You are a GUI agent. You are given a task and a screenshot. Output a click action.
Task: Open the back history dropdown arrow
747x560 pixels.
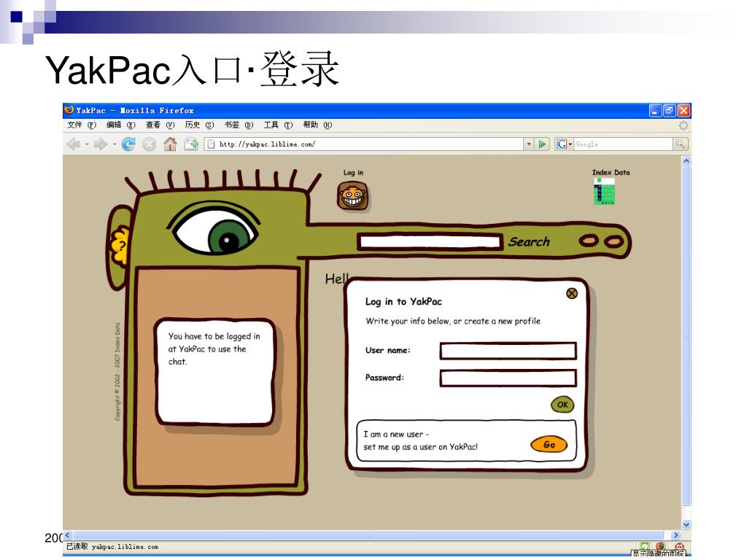(x=87, y=144)
